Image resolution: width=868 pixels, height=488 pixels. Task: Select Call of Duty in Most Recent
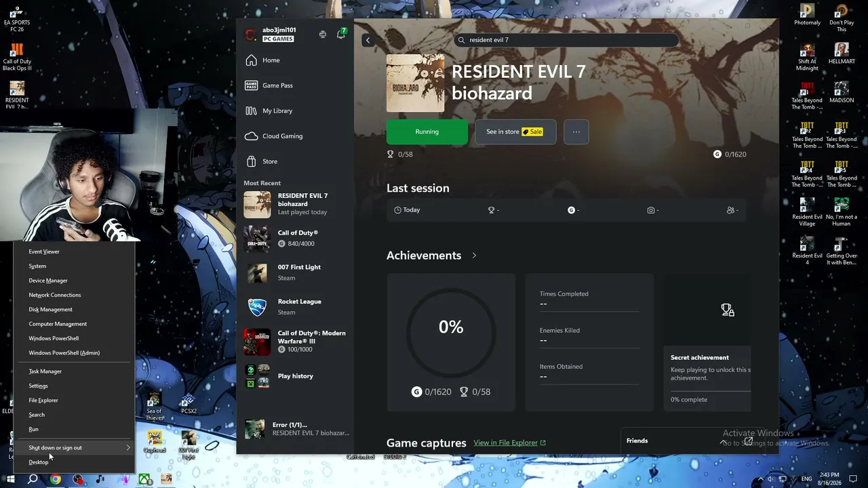295,239
